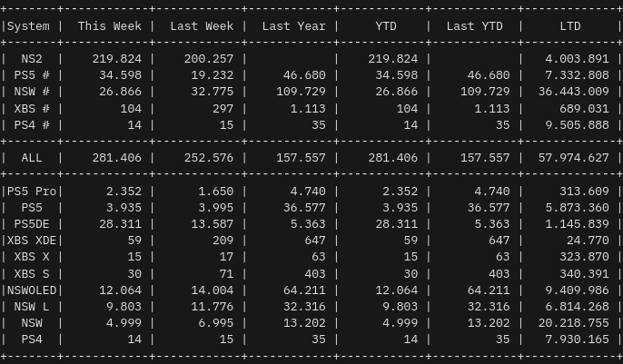This screenshot has height=364, width=623.
Task: Select the PS5DE row label
Action: coord(32,224)
